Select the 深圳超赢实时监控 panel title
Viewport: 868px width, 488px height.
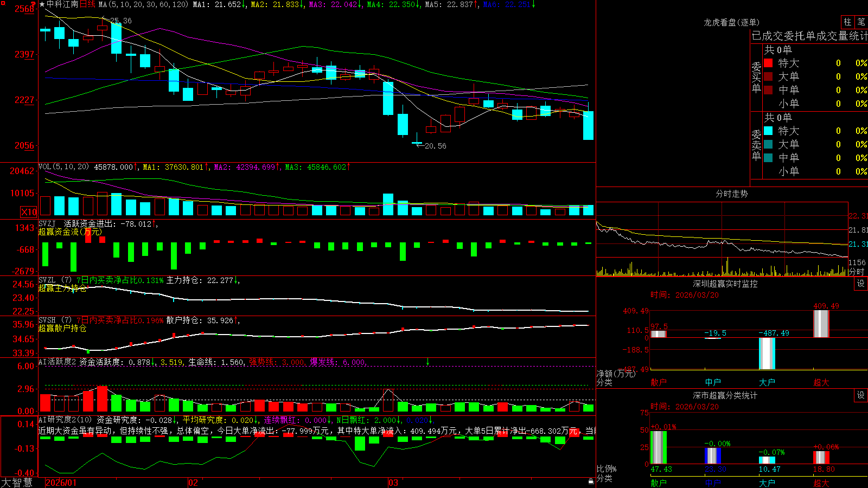click(725, 284)
